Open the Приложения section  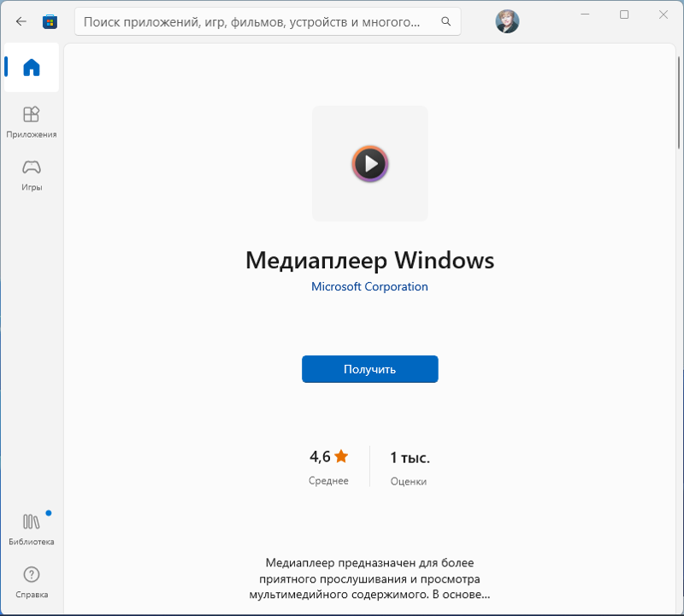[x=32, y=122]
